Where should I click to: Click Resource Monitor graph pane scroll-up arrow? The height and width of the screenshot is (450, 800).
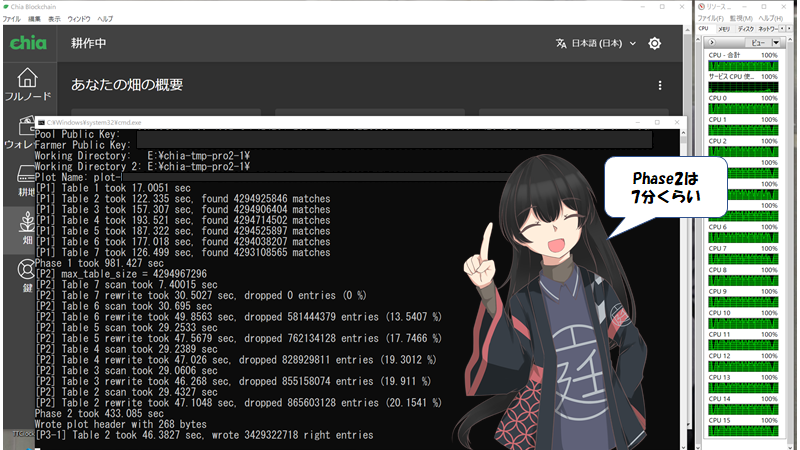[790, 40]
